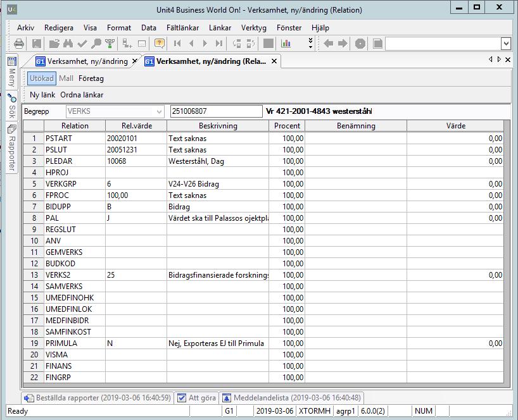Select row header number 22
Image resolution: width=518 pixels, height=420 pixels.
tap(34, 378)
